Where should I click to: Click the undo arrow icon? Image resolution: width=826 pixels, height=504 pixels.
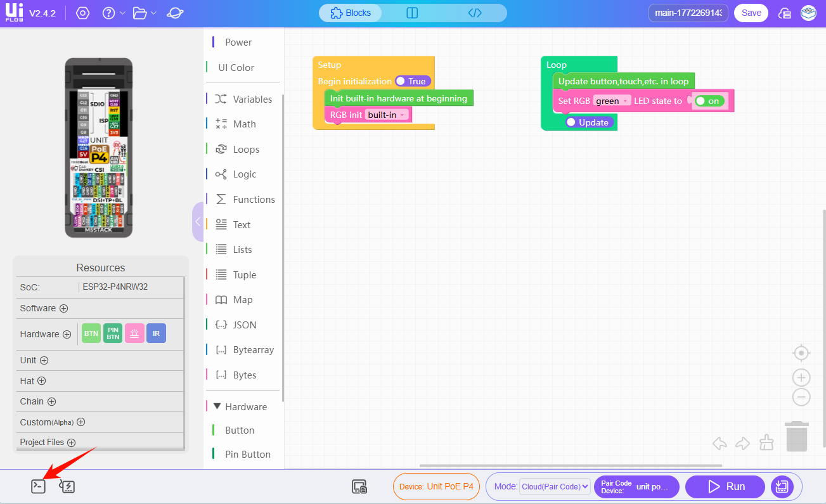720,443
